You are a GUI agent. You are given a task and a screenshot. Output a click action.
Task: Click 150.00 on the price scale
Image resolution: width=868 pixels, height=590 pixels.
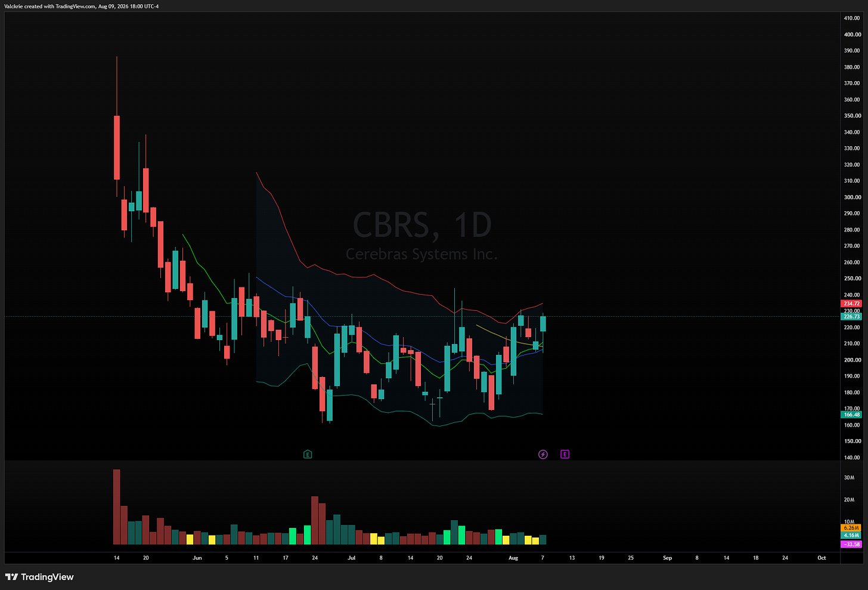pos(852,441)
